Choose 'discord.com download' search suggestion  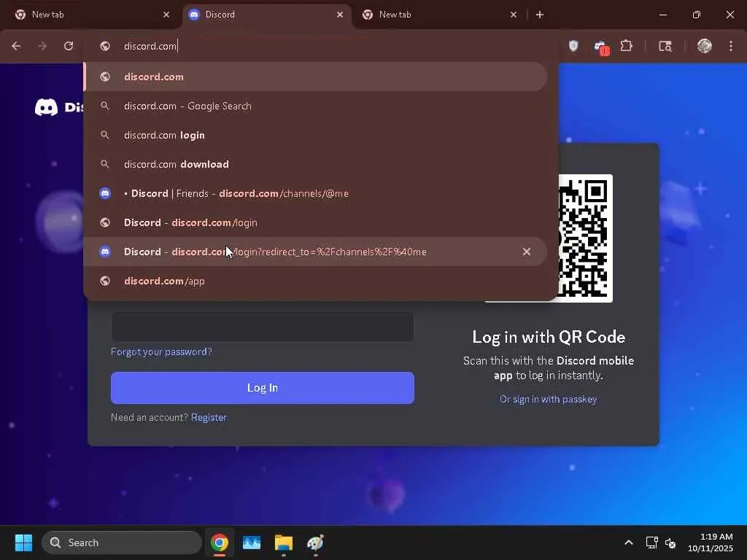[x=315, y=164]
